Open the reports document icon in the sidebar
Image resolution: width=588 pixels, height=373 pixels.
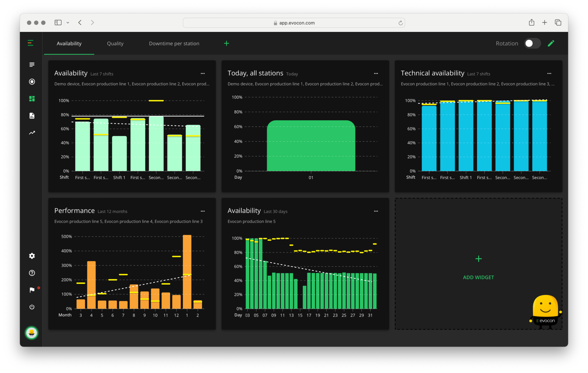[32, 116]
